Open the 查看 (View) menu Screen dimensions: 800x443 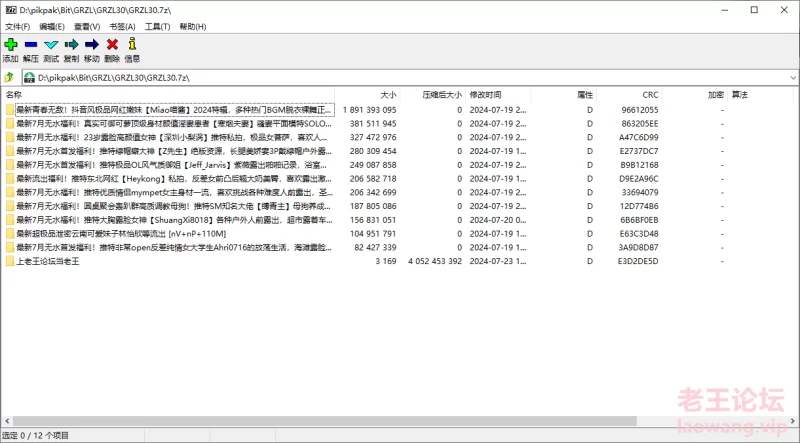coord(86,27)
